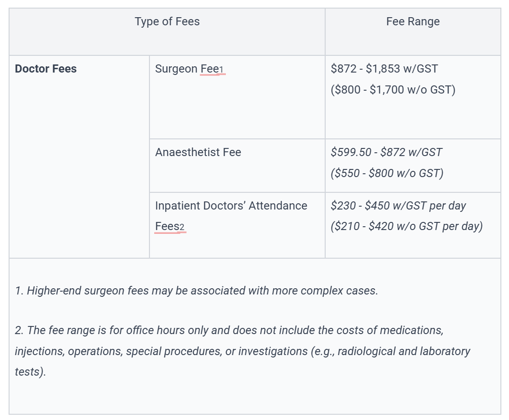The image size is (509, 420).
Task: Click the $599.50 - $872 w/GST value
Action: click(x=386, y=152)
